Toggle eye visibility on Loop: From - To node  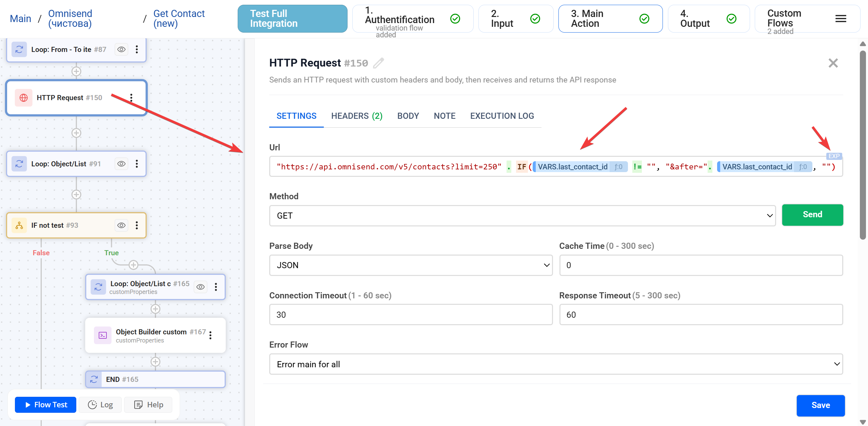click(121, 50)
